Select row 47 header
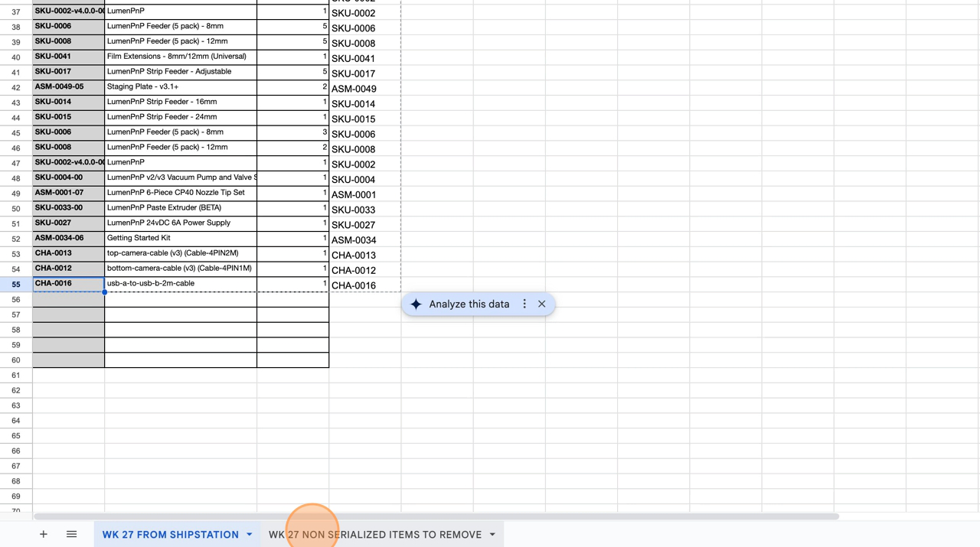This screenshot has width=980, height=547. 16,163
